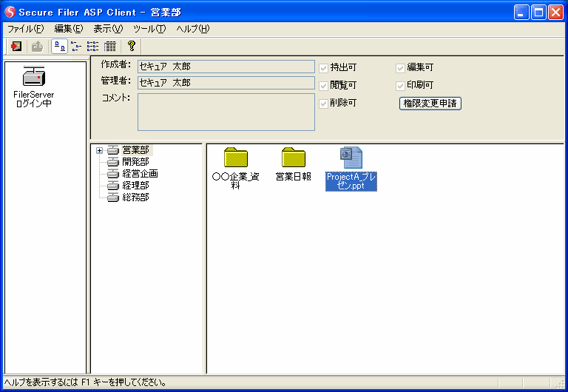Viewport: 568px width, 392px height.
Task: Click inside the コメント text area
Action: tap(226, 112)
